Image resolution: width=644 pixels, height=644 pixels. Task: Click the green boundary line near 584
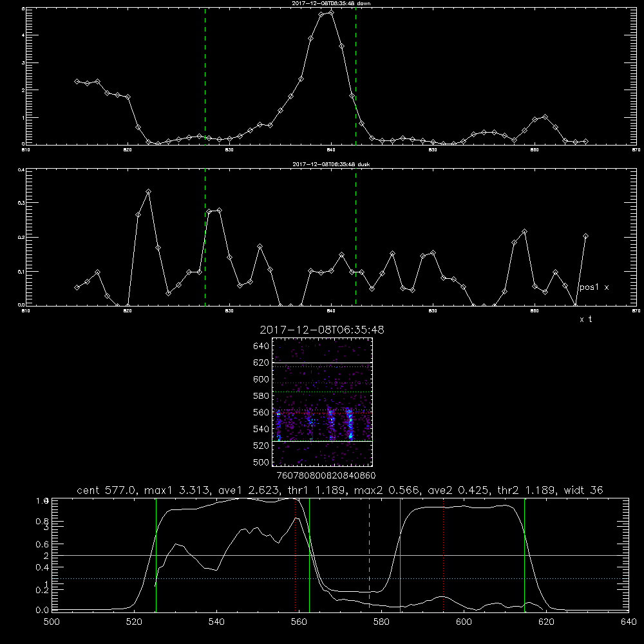[400, 554]
